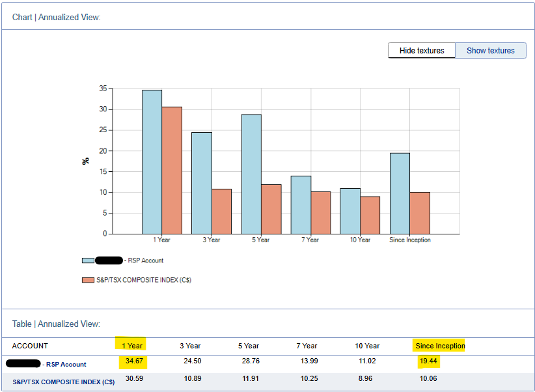Select the 5 Year column header

(249, 346)
